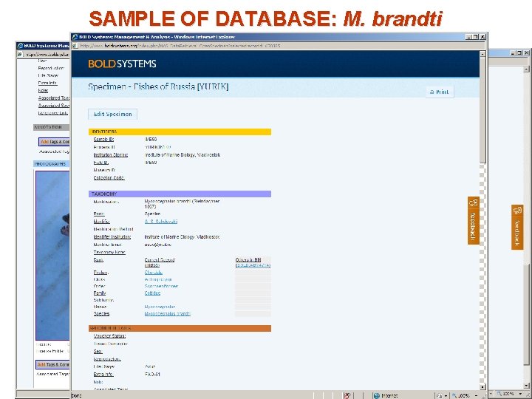Click the Family label
532x399 pixels.
100,293
